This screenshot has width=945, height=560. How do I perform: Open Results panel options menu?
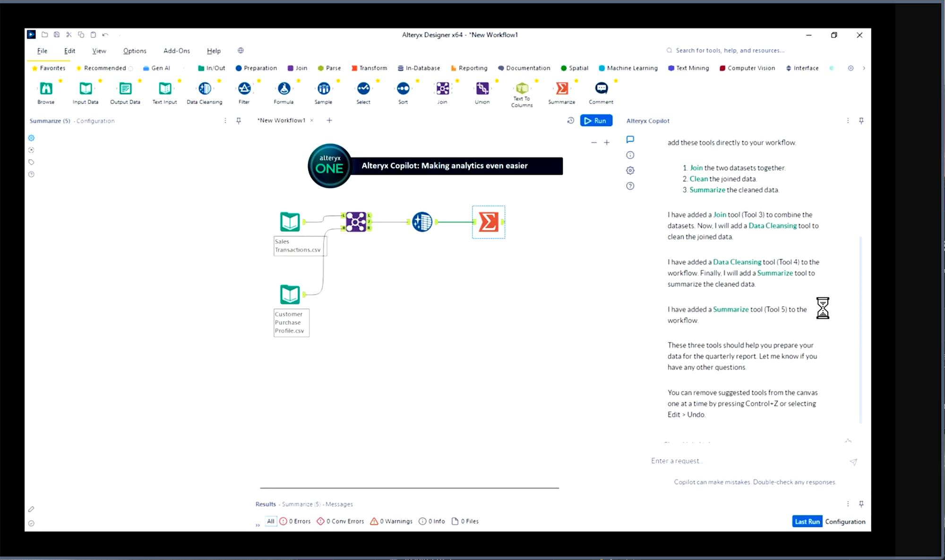pyautogui.click(x=848, y=504)
